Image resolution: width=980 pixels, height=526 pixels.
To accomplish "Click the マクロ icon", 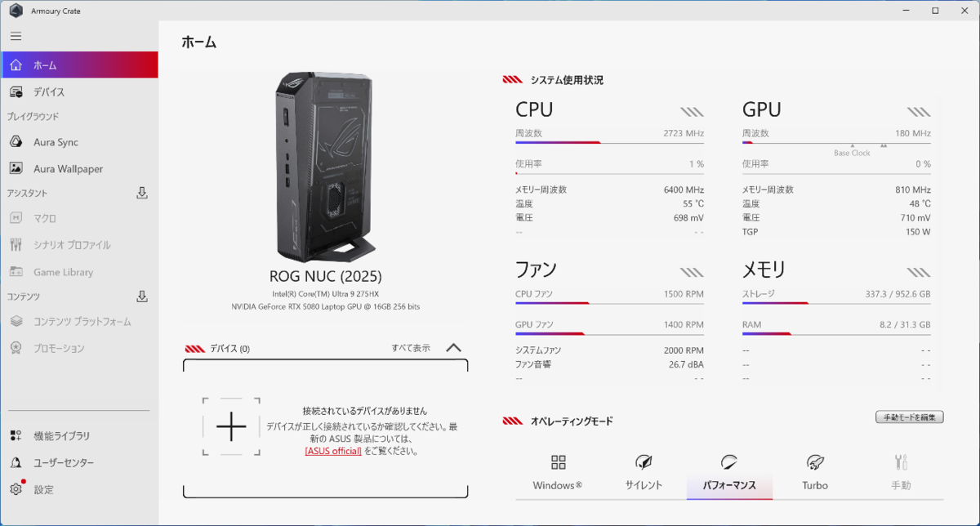I will [x=16, y=218].
